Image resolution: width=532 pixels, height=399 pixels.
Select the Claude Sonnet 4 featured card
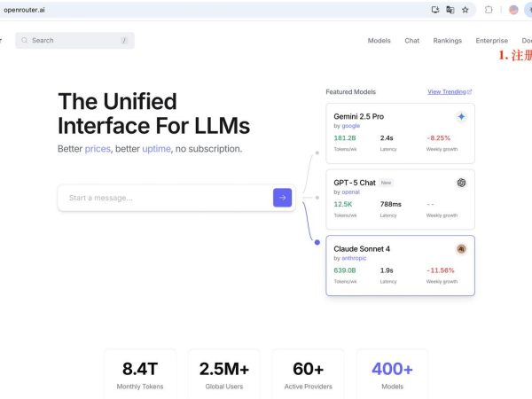(400, 266)
